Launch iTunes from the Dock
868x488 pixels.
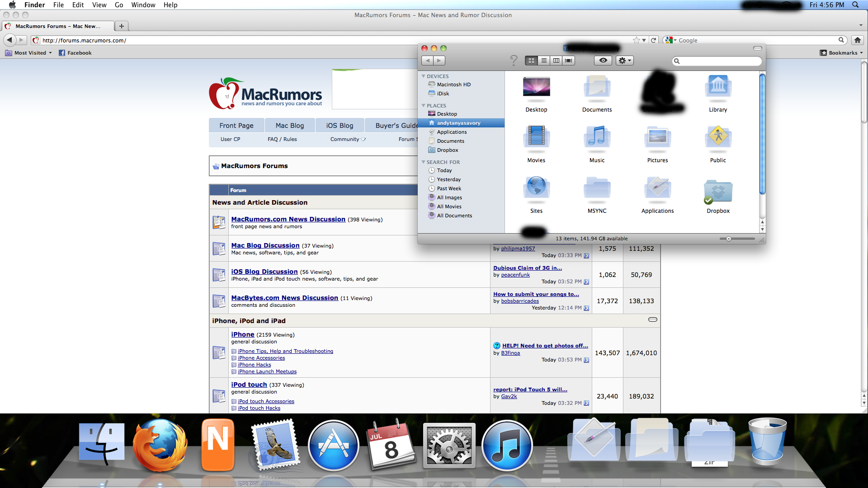click(507, 446)
